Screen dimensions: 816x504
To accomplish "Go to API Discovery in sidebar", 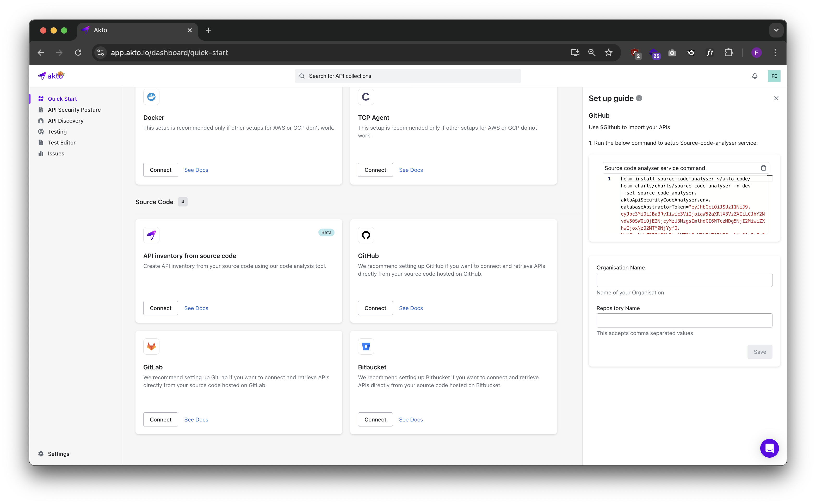I will coord(65,121).
